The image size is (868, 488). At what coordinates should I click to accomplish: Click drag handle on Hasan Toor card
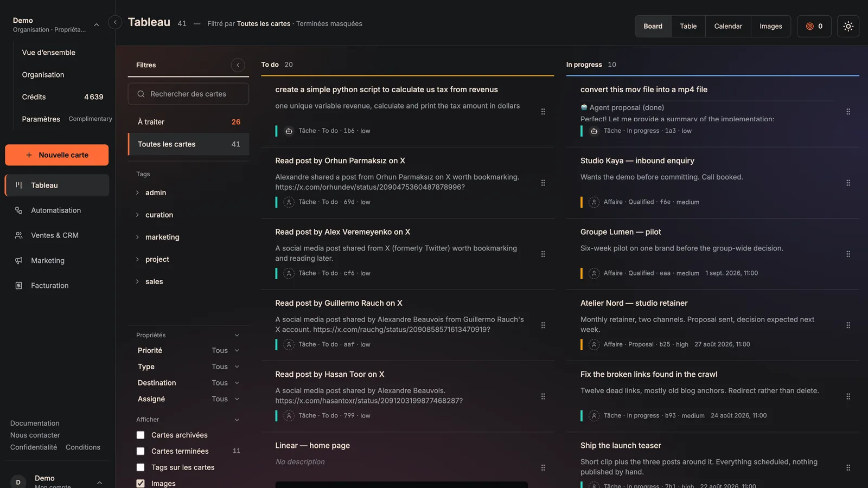point(543,396)
